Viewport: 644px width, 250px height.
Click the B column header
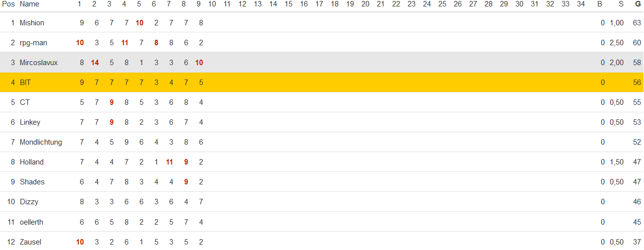coord(600,4)
